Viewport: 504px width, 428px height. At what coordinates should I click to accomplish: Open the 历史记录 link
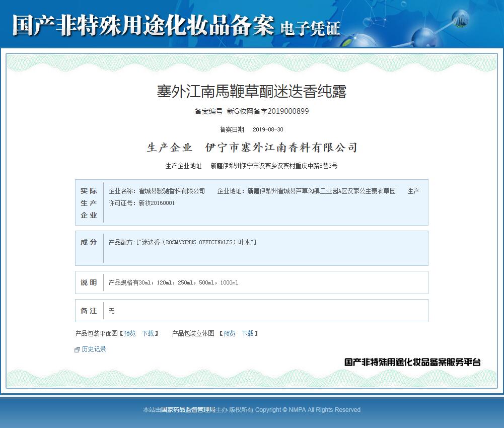[x=94, y=349]
